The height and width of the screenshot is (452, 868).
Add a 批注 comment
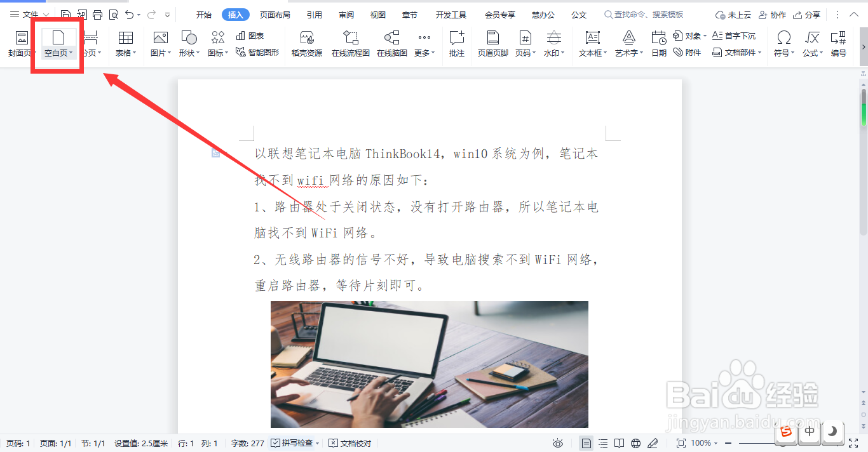tap(457, 44)
